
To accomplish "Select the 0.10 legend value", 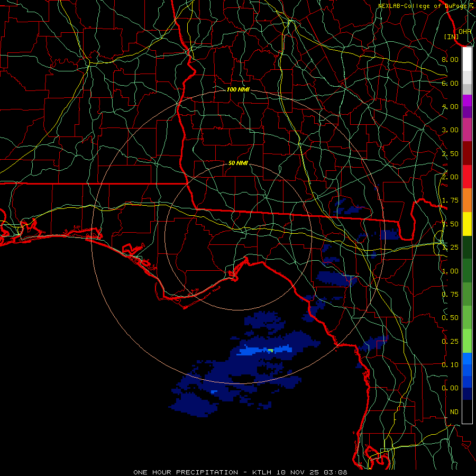I will (x=450, y=365).
